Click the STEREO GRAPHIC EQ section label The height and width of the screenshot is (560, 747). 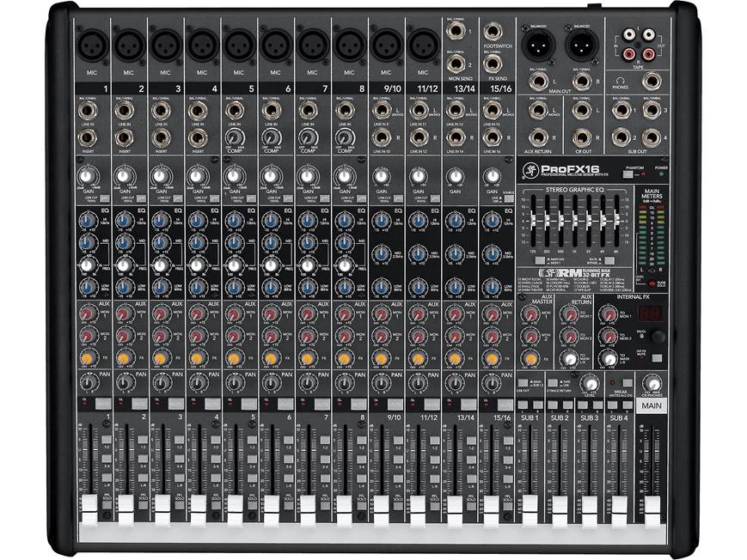pos(575,190)
